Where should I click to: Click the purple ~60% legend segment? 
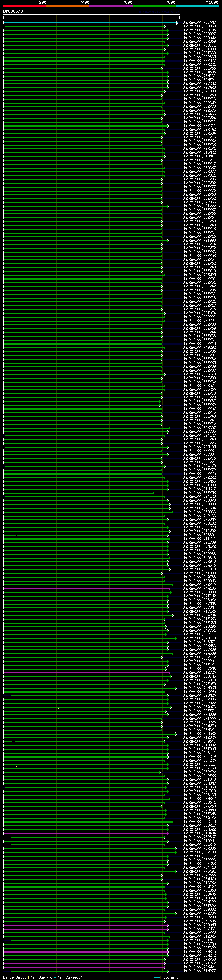pyautogui.click(x=111, y=6)
